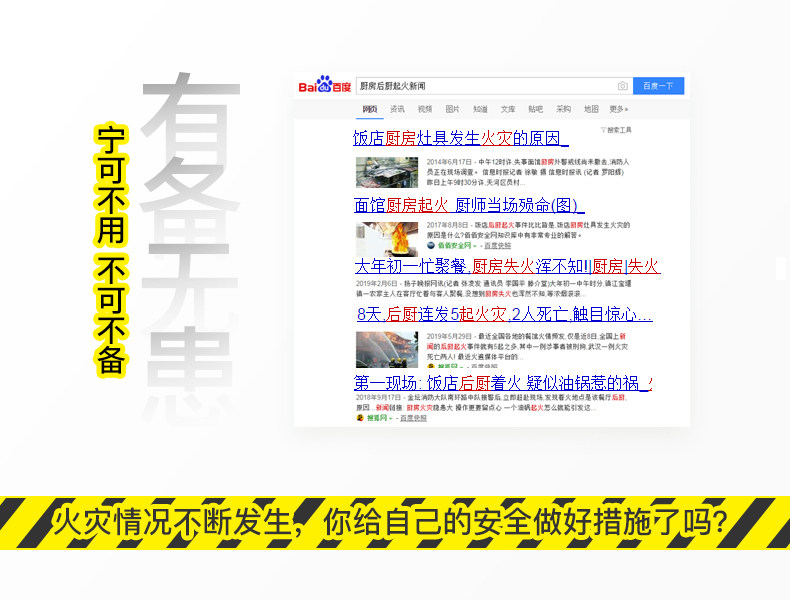The width and height of the screenshot is (790, 600).
Task: Click the flaming wok thumbnail image
Action: [x=387, y=239]
